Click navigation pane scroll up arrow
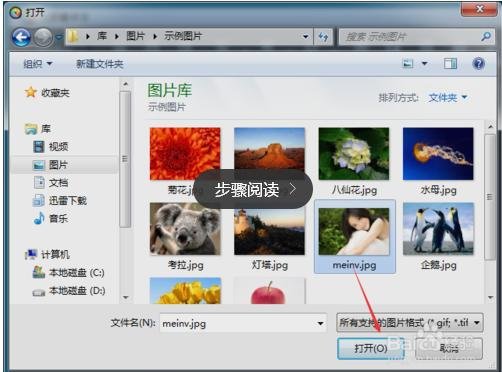The width and height of the screenshot is (502, 372). [125, 84]
